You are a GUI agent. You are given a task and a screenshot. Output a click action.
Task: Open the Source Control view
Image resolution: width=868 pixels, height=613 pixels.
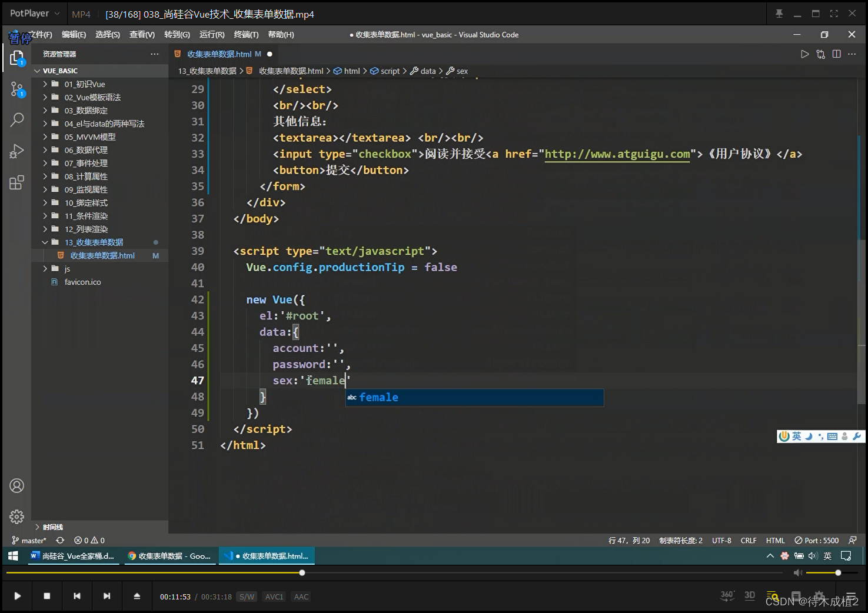click(x=16, y=89)
